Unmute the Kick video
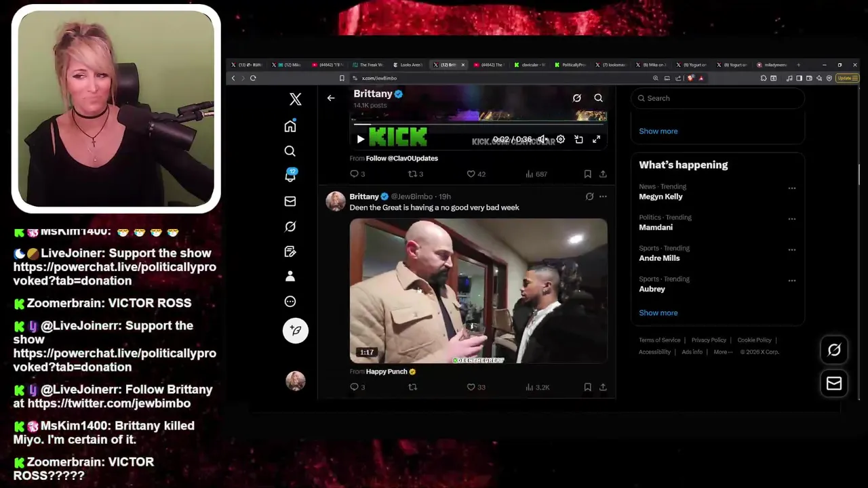This screenshot has width=868, height=488. (542, 139)
